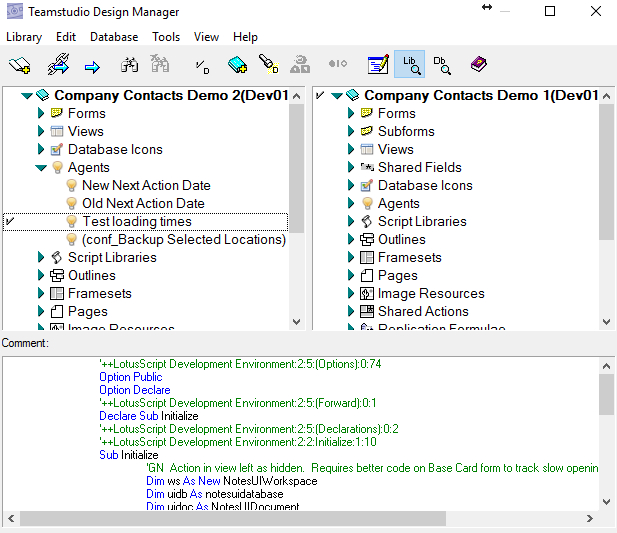Click the chain link with arrow toolbar icon
Viewport: 617px width, 533px height.
58,65
